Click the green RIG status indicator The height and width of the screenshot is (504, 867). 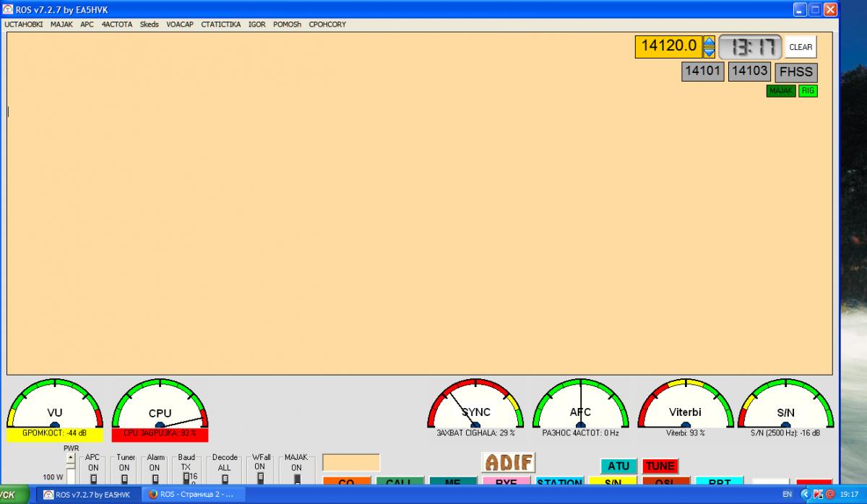(808, 91)
